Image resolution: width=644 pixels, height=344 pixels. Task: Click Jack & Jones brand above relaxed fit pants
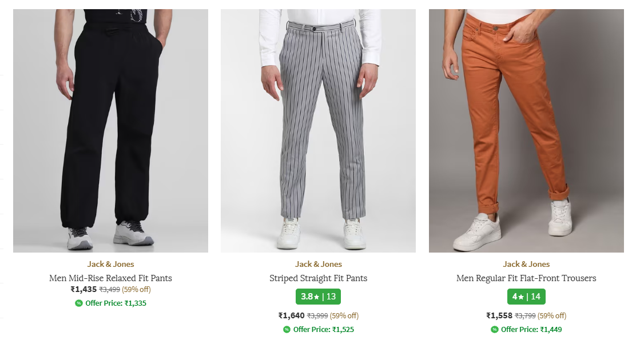(x=110, y=264)
